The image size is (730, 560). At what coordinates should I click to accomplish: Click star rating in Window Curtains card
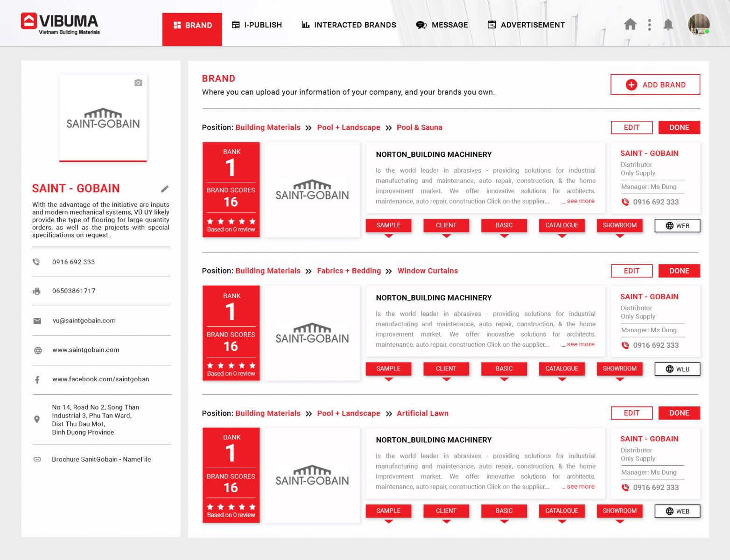(x=231, y=365)
